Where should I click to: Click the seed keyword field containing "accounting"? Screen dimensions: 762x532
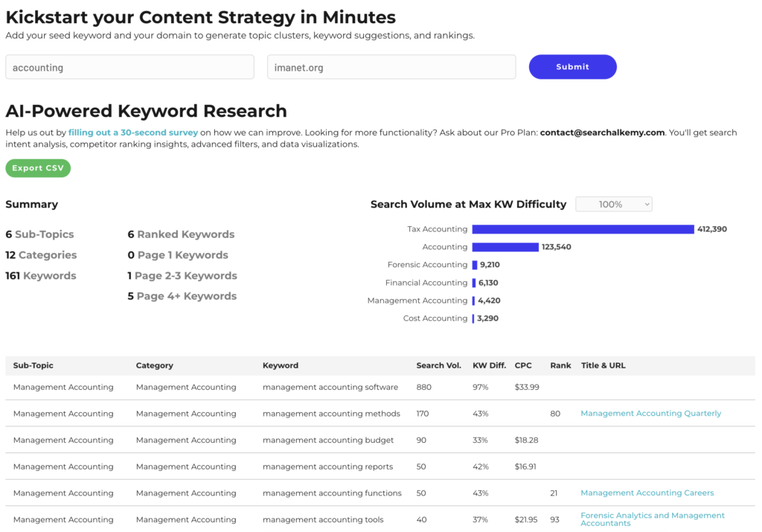pyautogui.click(x=129, y=67)
